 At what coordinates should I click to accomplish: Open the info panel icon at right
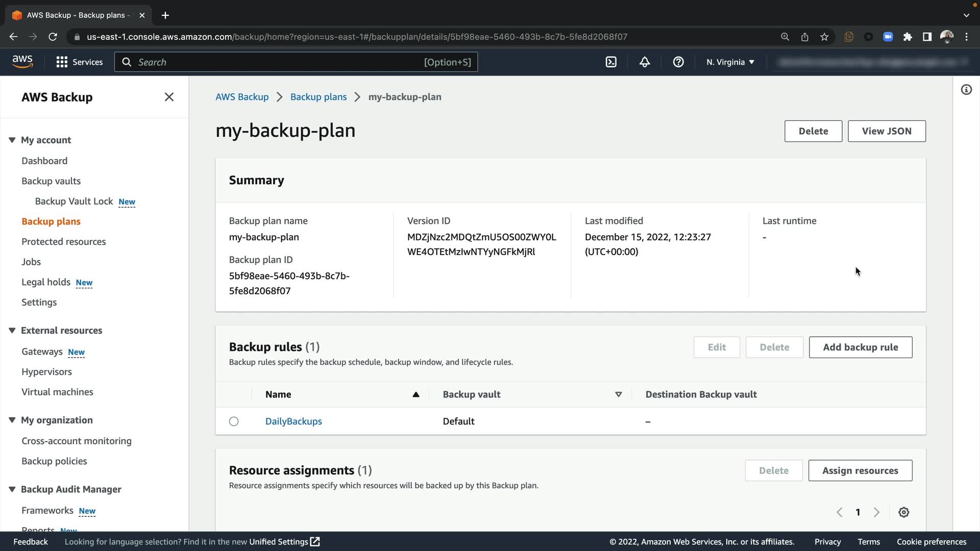pyautogui.click(x=966, y=90)
